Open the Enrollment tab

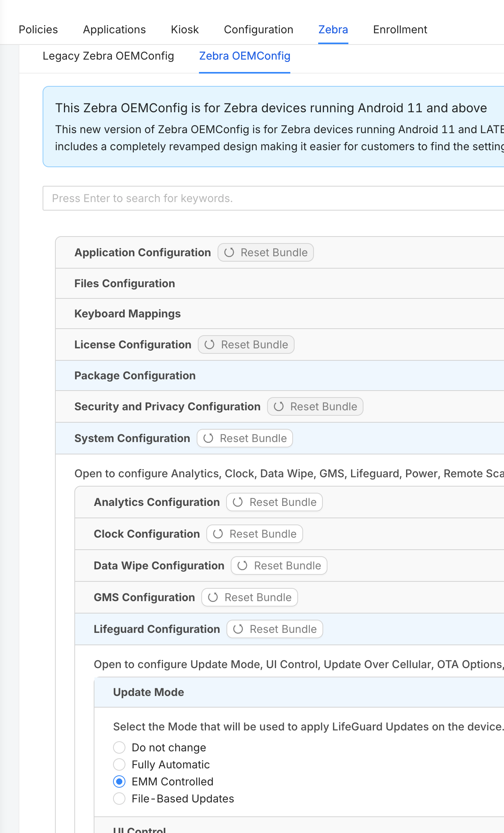[400, 29]
